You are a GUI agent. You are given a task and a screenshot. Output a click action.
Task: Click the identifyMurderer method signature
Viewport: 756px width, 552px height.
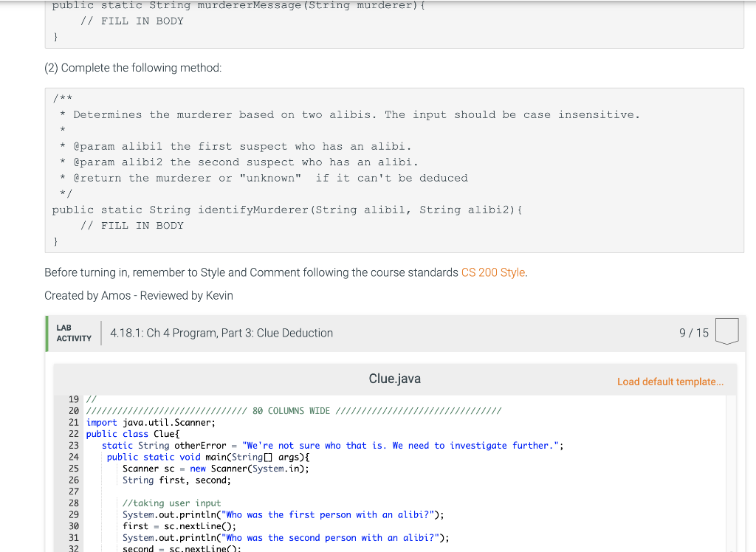286,210
